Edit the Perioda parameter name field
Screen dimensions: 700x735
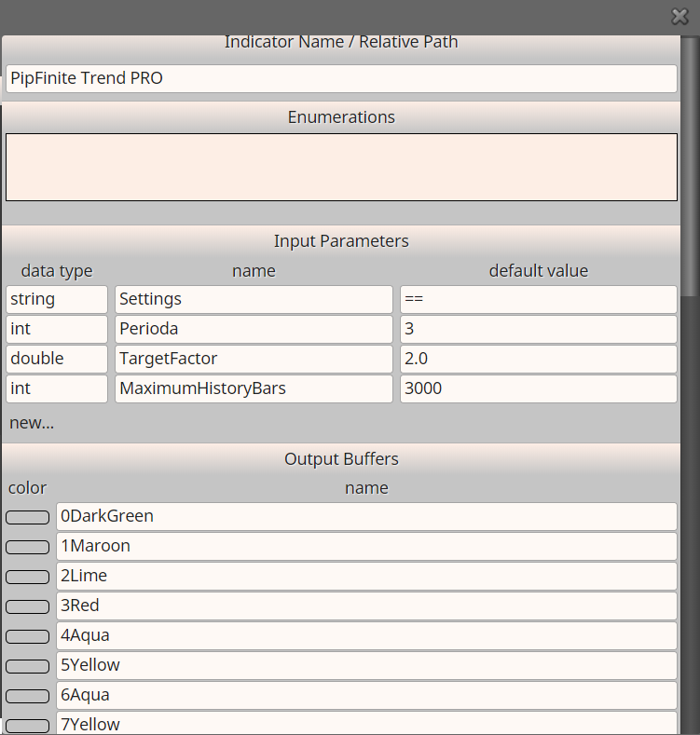tap(254, 329)
